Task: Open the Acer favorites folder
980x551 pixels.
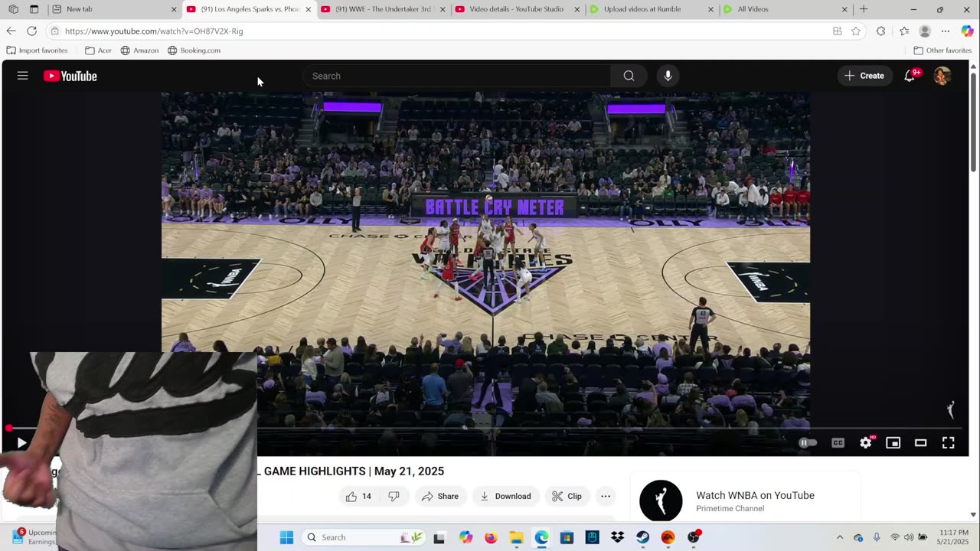Action: coord(98,51)
